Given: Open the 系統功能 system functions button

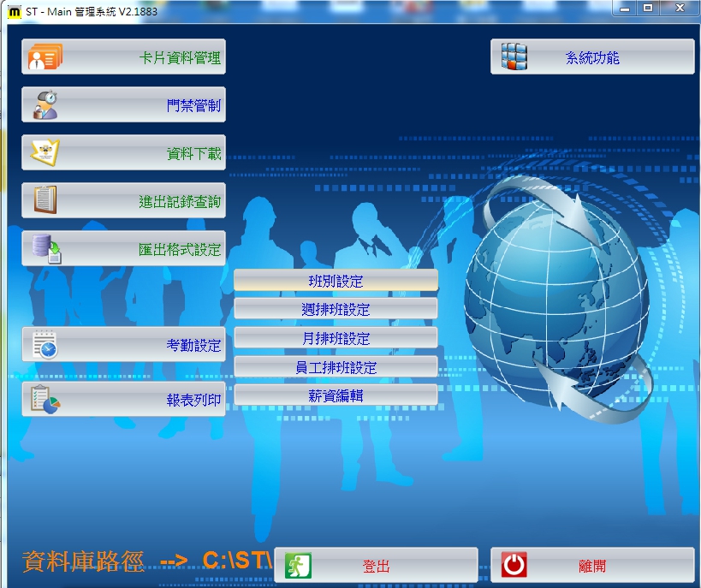Looking at the screenshot, I should 592,58.
